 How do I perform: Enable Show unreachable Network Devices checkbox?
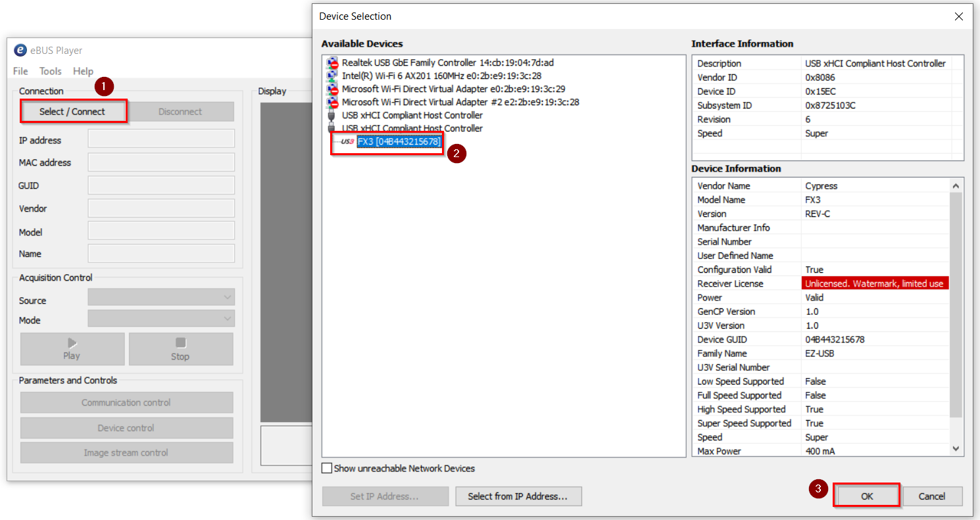[x=327, y=469]
